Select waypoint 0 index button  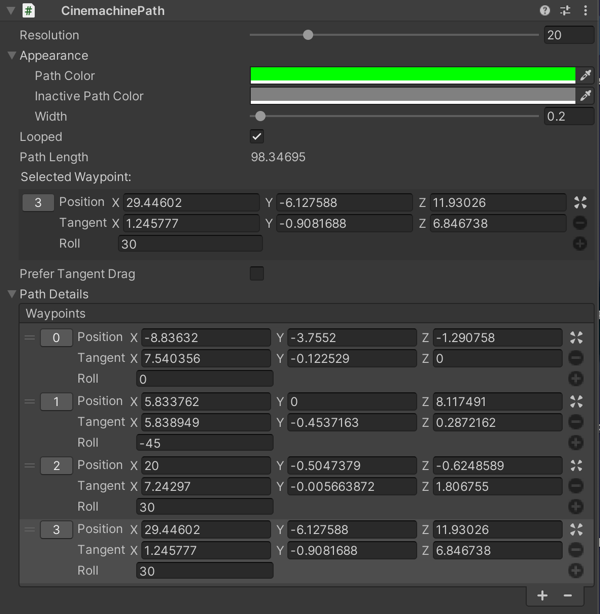pos(56,338)
